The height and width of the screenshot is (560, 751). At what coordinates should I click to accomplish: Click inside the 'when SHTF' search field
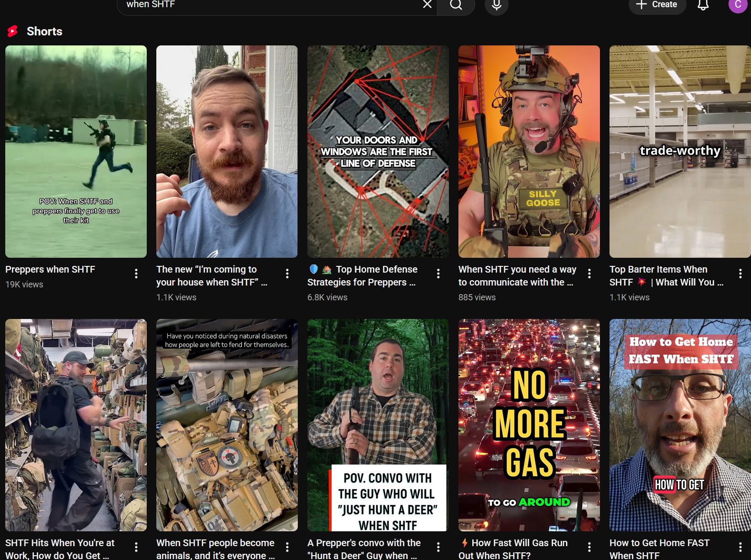(268, 5)
